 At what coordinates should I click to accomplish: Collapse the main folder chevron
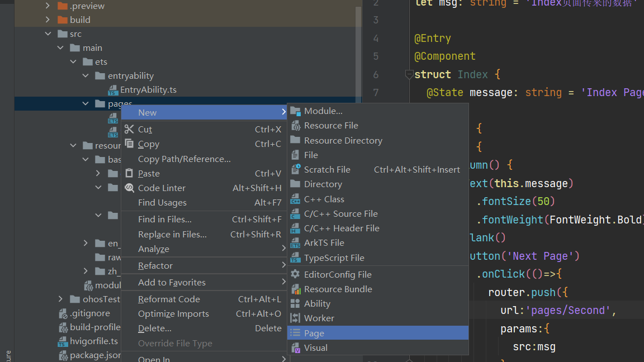tap(60, 47)
